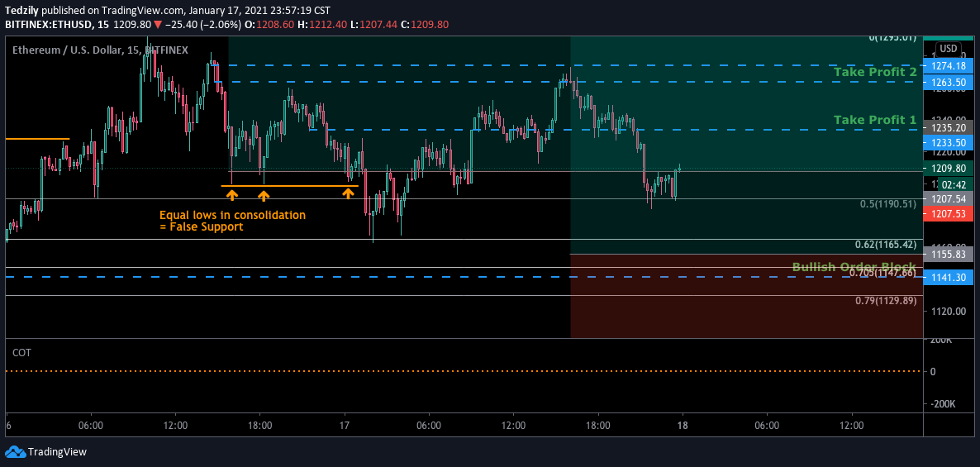
Task: Select the COT indicator label
Action: coord(21,353)
